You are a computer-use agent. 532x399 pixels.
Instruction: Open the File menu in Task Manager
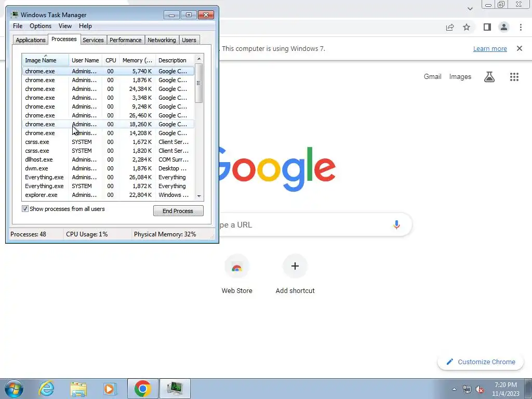18,26
